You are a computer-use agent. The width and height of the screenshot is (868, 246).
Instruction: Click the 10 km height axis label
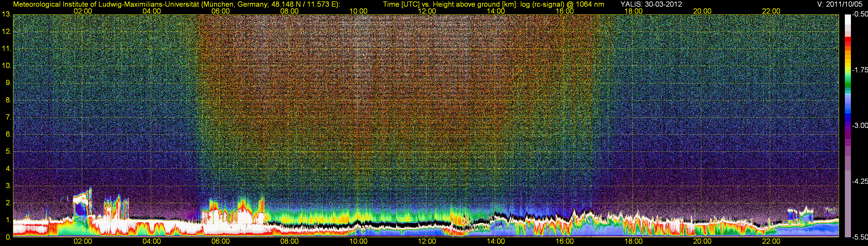pyautogui.click(x=6, y=66)
